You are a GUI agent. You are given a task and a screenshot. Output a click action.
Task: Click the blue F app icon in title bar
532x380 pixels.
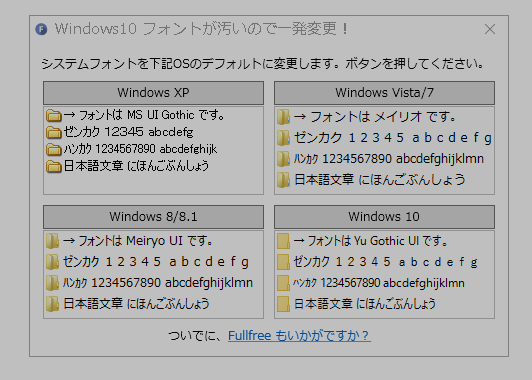[41, 29]
